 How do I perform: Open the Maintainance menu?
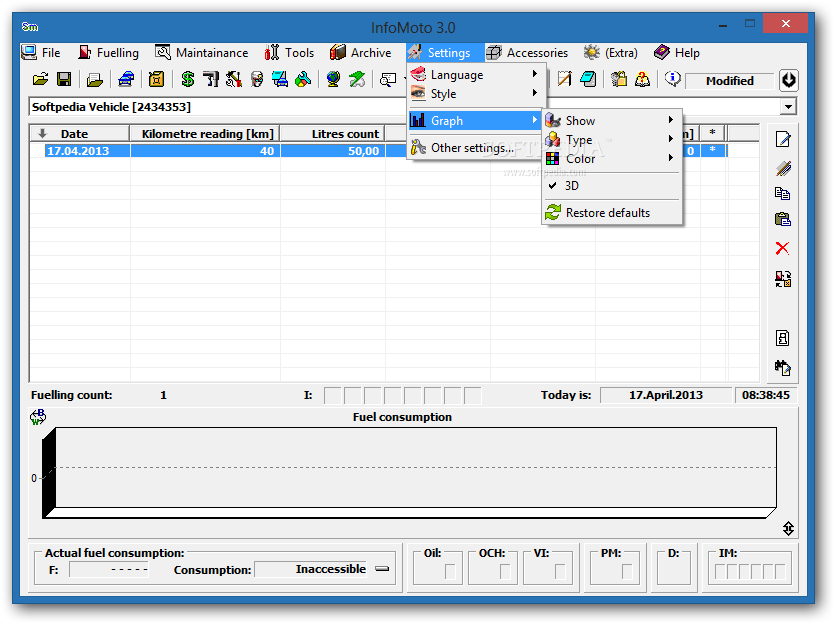(x=202, y=53)
